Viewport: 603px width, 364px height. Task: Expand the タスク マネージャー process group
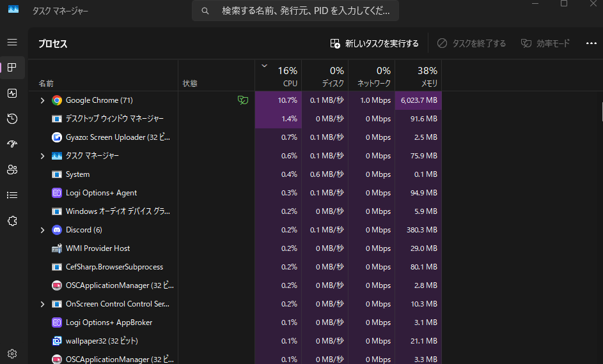click(x=42, y=156)
